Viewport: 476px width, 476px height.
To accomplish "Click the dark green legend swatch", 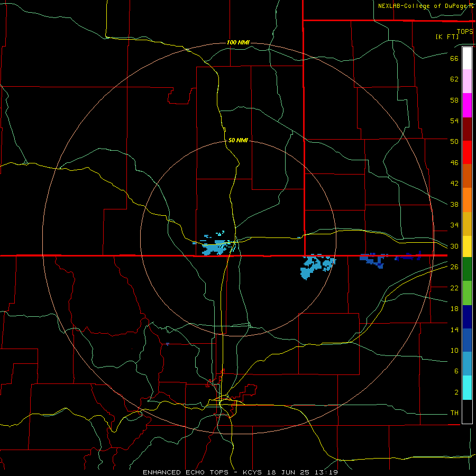I will coord(467,269).
